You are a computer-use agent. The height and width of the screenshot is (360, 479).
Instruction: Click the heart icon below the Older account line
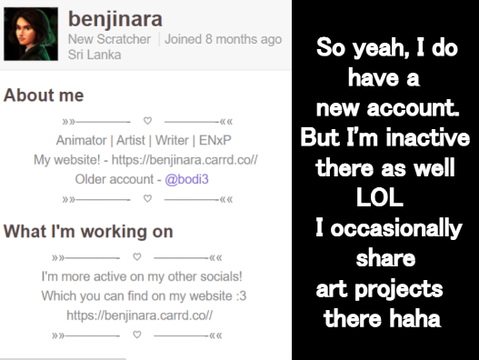[x=148, y=199]
